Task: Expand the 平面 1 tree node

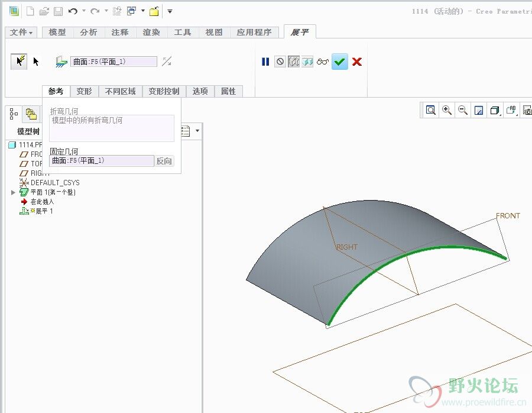Action: 14,192
